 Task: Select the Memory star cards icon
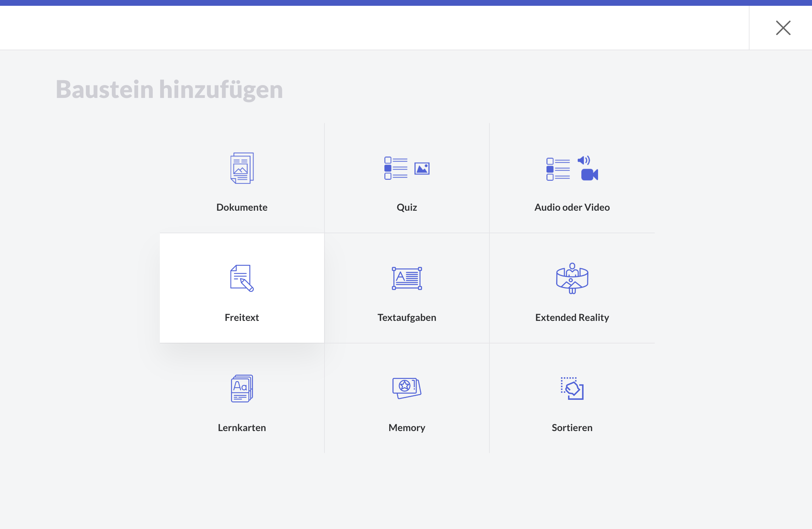coord(407,388)
